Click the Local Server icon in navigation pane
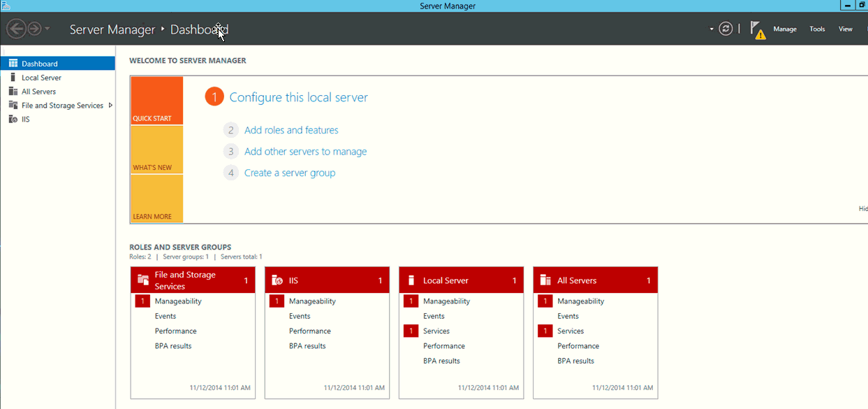This screenshot has width=868, height=409. point(13,78)
